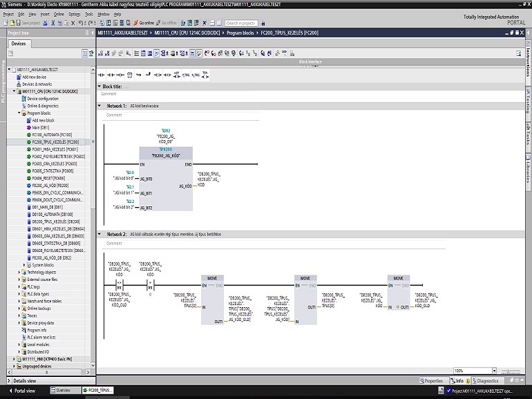Toggle show favorites button in editor toolbar

point(199,53)
